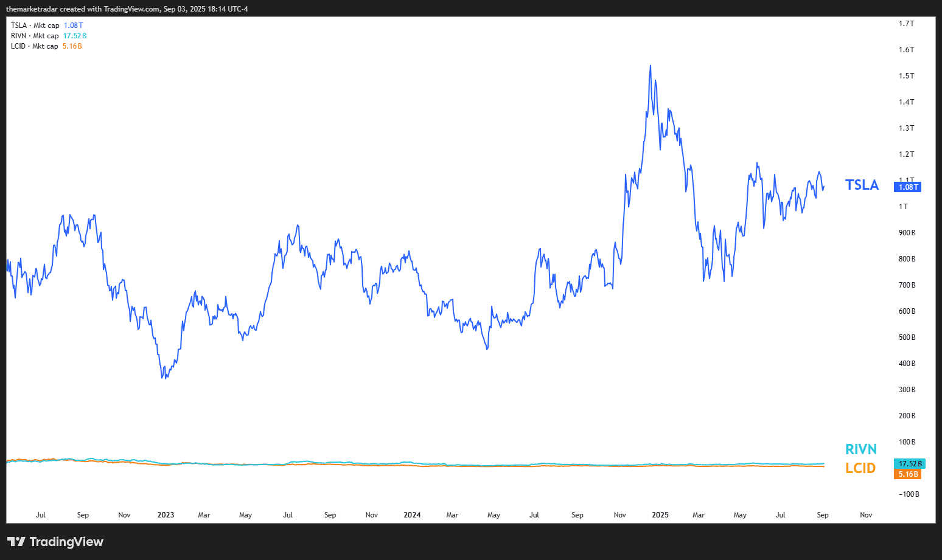Click the orange 5.16B price tag
Screen dimensions: 942x560
click(x=907, y=474)
